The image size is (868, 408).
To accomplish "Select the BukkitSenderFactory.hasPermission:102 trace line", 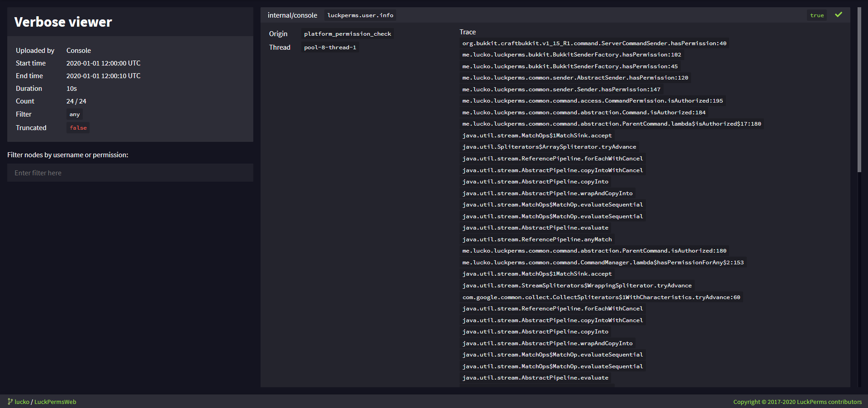I will 571,55.
